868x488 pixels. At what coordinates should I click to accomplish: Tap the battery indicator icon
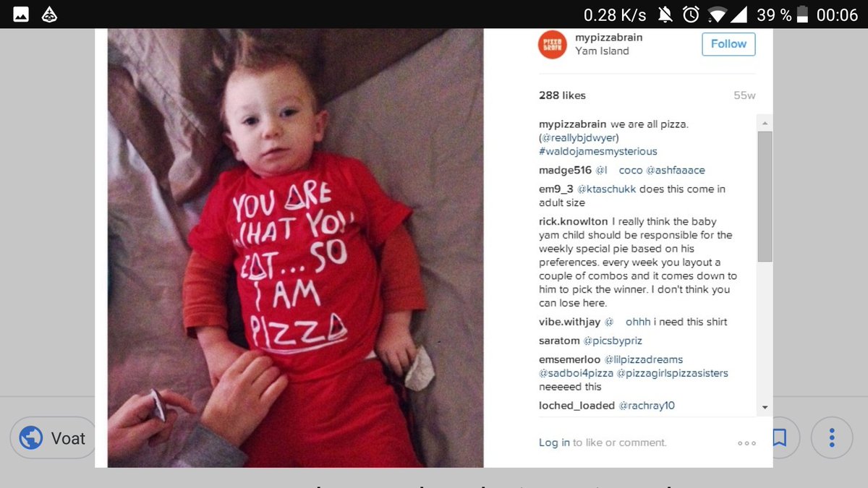(801, 14)
